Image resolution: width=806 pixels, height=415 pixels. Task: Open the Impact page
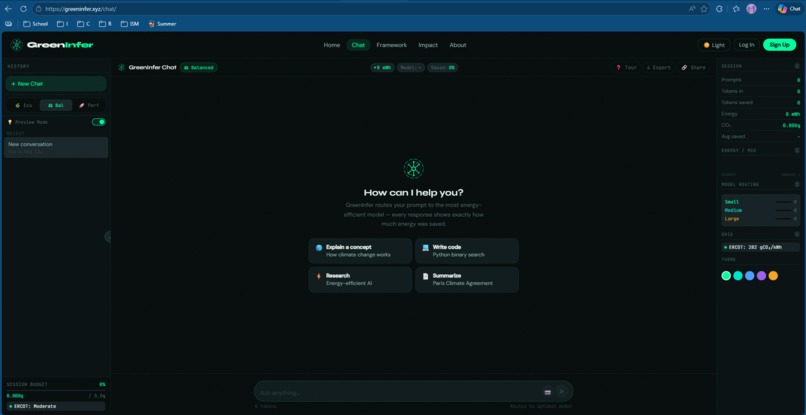(428, 45)
